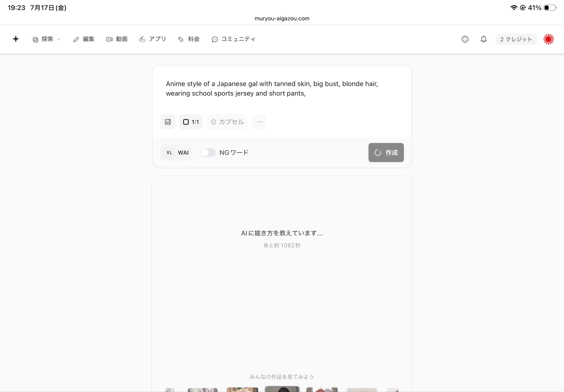
Task: Expand the 探索 dropdown chevron
Action: [58, 39]
